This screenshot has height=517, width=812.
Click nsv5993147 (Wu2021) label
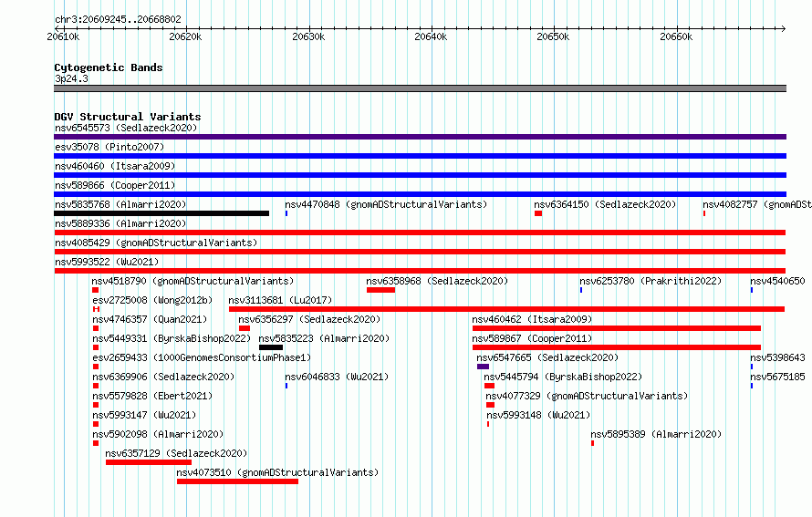144,415
